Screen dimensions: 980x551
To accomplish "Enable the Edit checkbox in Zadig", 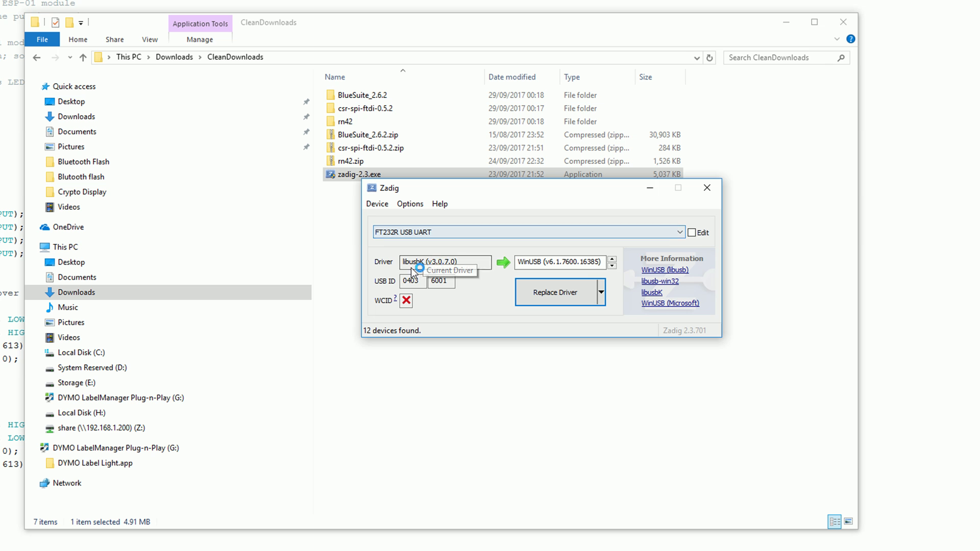I will click(x=692, y=233).
